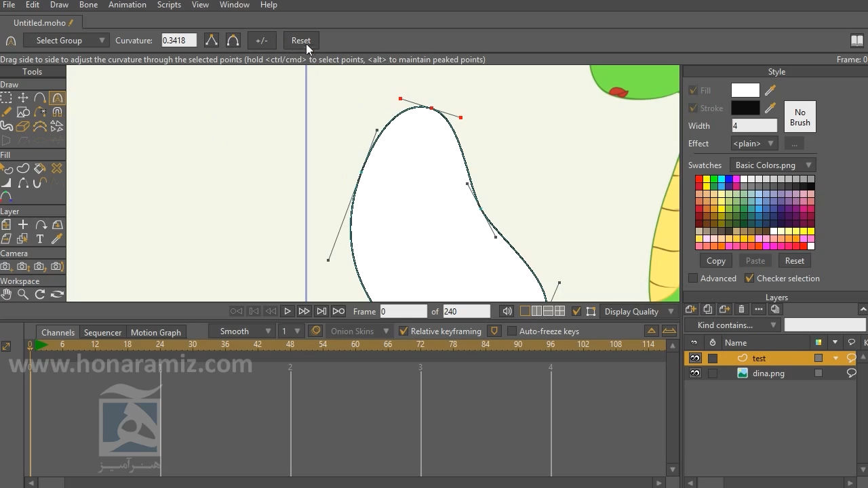Select the Pan Workspace hand tool
The image size is (868, 488).
point(6,294)
